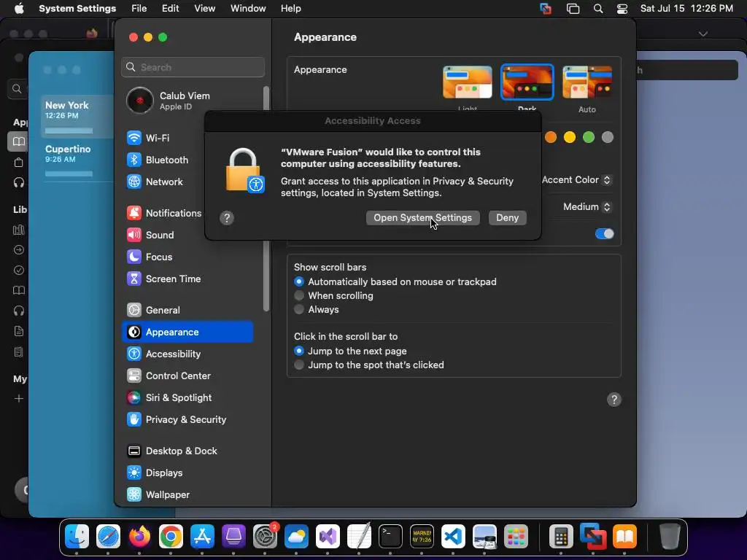
Task: Click Deny in the Accessibility Access dialog
Action: [508, 218]
